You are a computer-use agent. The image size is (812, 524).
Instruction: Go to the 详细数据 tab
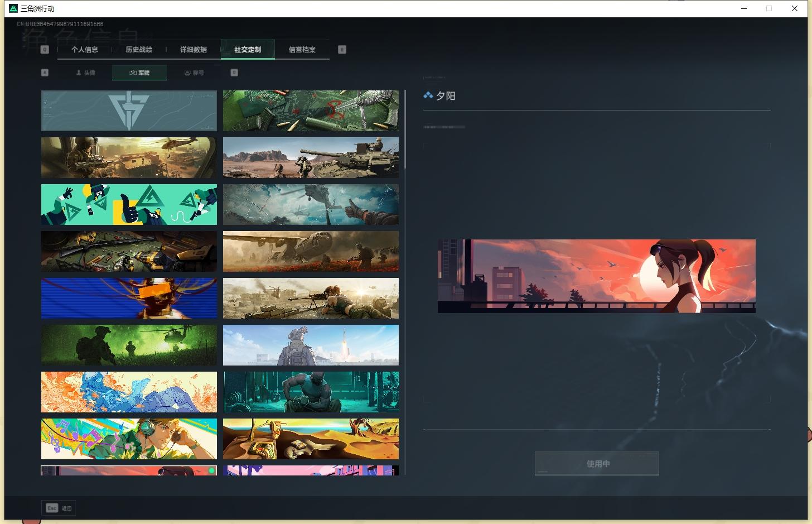point(194,50)
